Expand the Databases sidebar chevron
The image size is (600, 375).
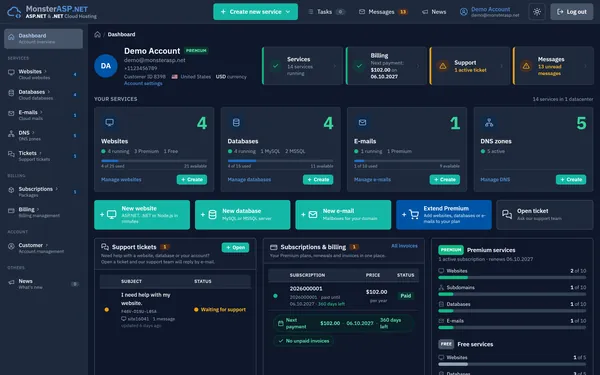(49, 92)
